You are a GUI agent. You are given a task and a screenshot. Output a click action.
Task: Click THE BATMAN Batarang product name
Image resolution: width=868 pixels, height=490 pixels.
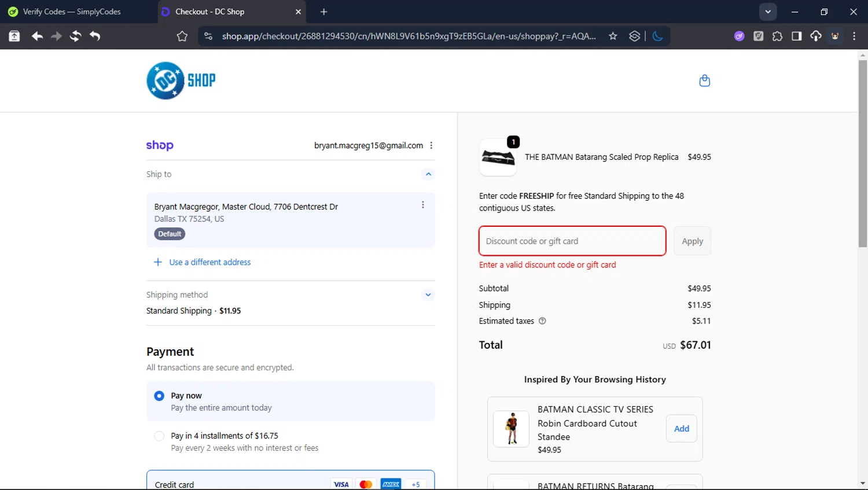point(601,157)
